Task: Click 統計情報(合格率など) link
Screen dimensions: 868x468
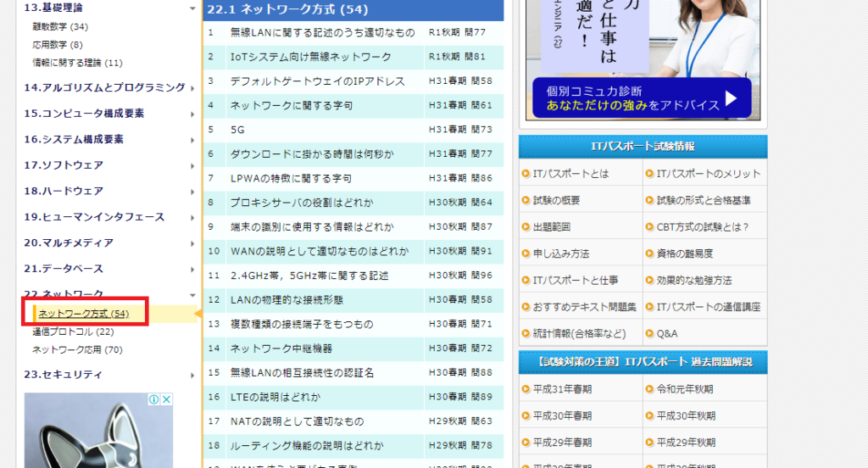Action: coord(580,333)
